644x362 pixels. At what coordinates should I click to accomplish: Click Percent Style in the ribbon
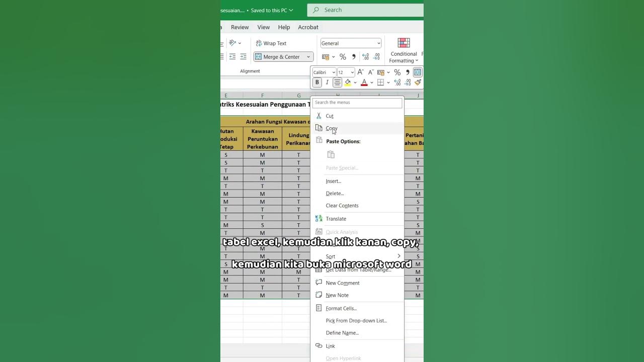pos(343,57)
